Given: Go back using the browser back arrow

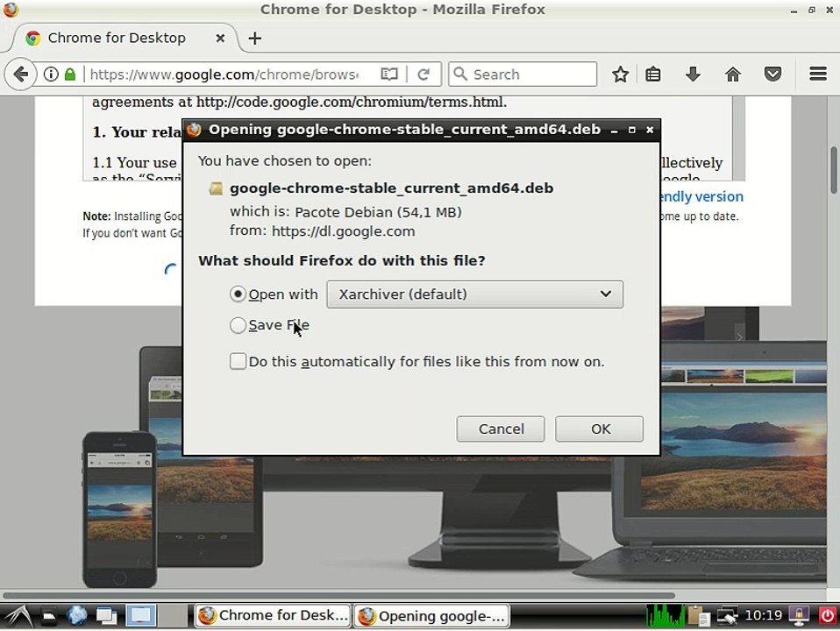Looking at the screenshot, I should 20,74.
